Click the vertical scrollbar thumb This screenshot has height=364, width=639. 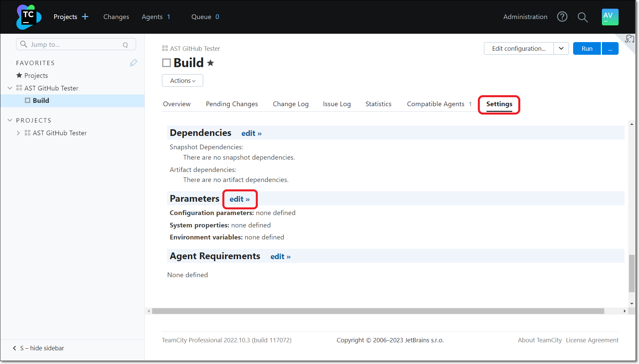pos(632,274)
